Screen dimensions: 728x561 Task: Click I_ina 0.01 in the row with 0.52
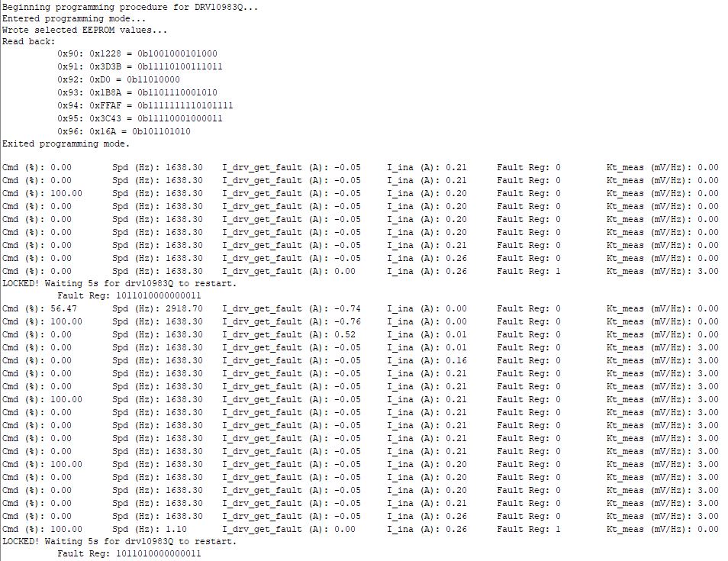tap(456, 335)
